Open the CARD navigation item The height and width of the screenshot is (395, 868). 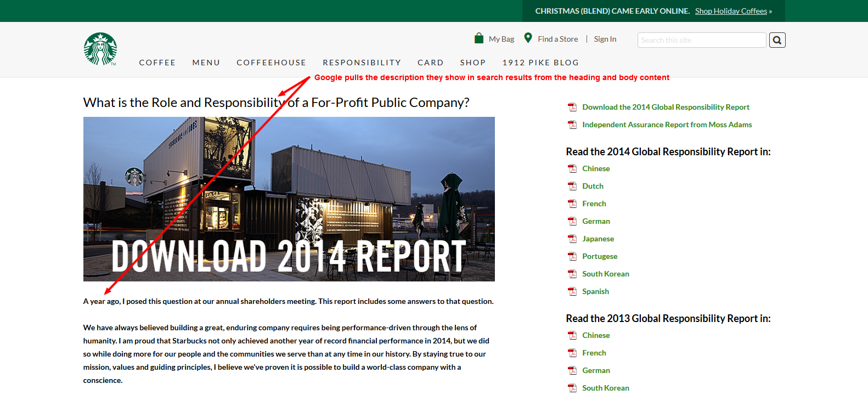431,63
